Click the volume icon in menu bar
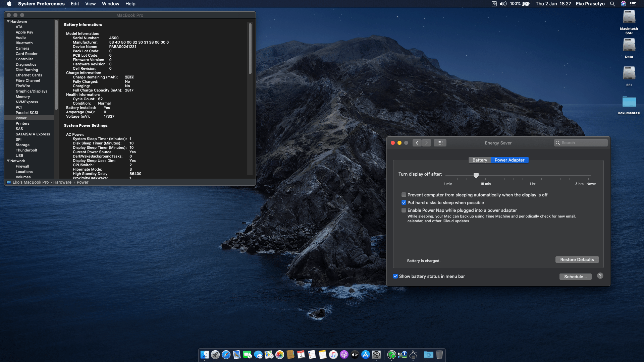 pyautogui.click(x=503, y=4)
